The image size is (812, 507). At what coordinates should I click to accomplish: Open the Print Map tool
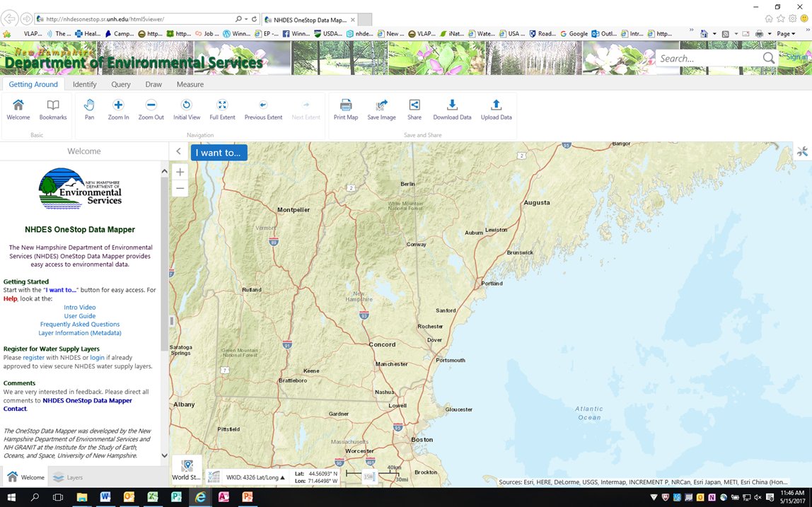point(345,110)
